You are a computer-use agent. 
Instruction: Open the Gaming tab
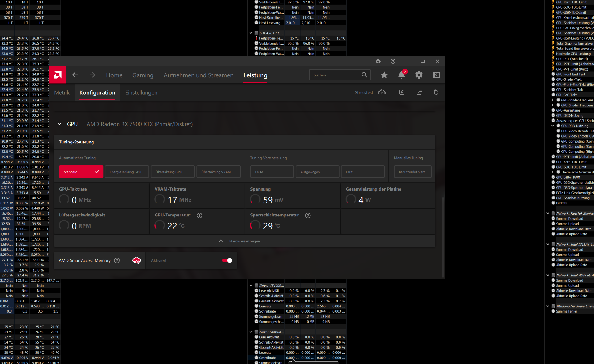click(143, 75)
